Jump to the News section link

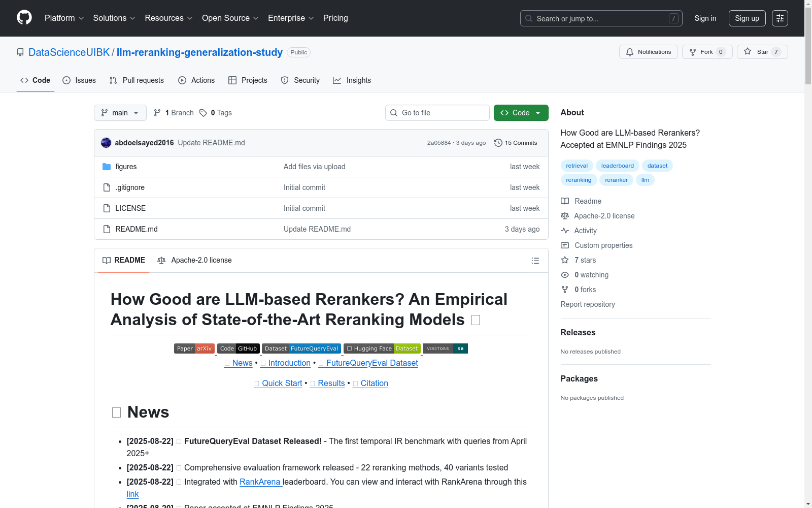click(239, 363)
